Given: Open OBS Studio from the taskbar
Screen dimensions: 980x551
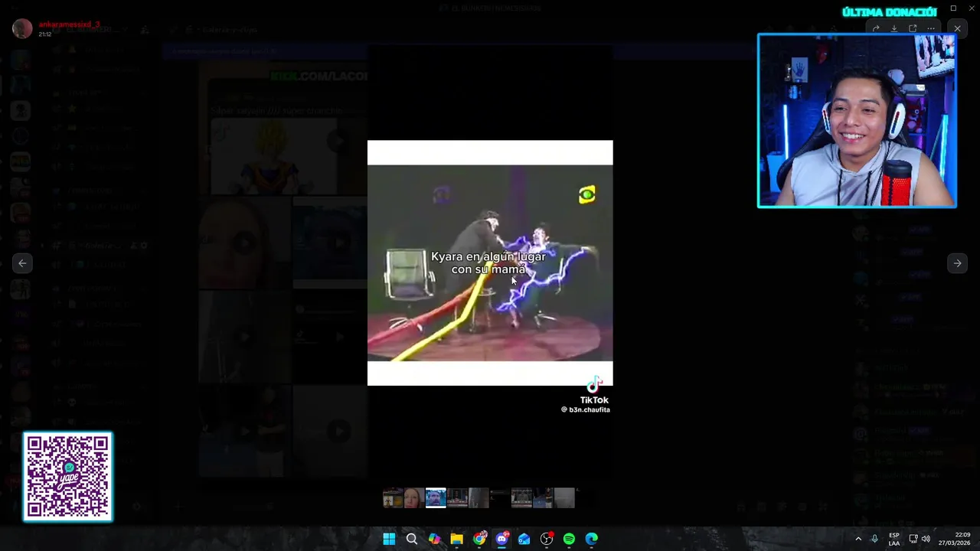Looking at the screenshot, I should (547, 539).
